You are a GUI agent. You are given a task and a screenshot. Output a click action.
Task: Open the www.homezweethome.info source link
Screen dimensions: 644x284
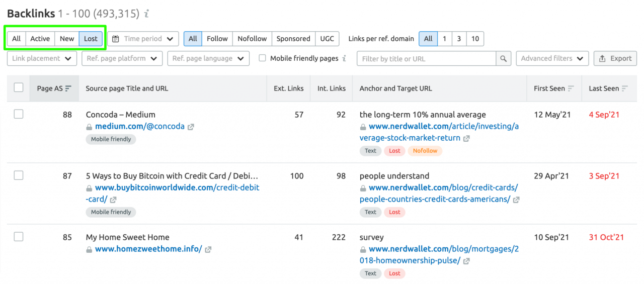tap(148, 249)
